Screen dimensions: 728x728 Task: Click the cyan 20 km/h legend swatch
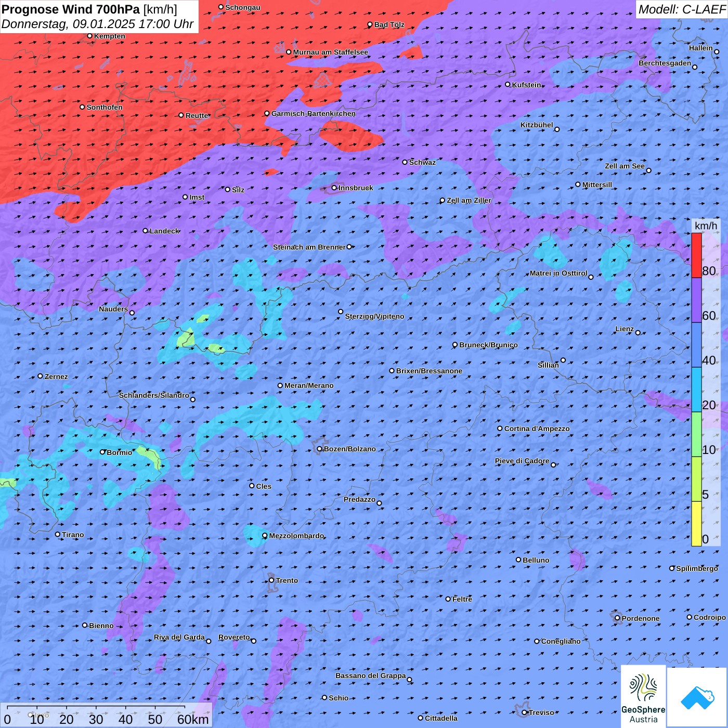click(696, 389)
